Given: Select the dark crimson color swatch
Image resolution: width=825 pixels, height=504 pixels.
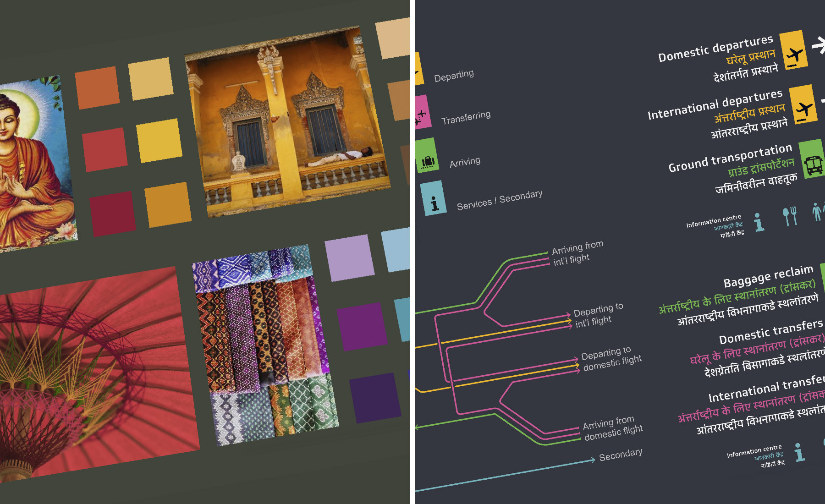Looking at the screenshot, I should [113, 214].
